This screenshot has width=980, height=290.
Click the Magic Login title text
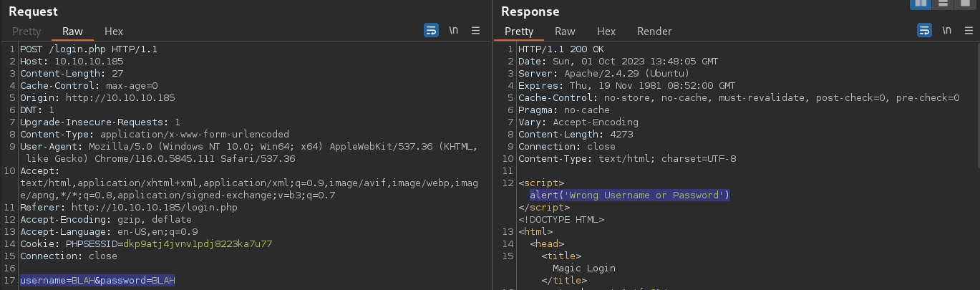click(x=584, y=268)
